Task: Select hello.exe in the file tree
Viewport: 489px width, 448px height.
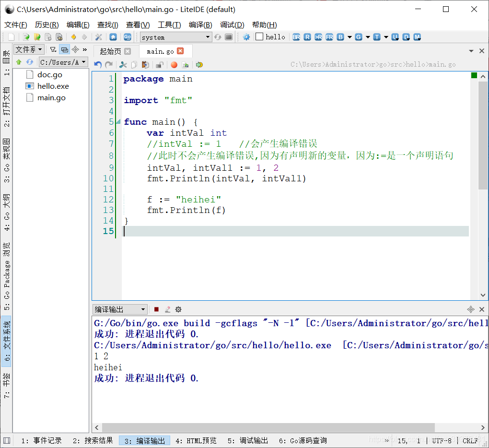Action: (53, 86)
